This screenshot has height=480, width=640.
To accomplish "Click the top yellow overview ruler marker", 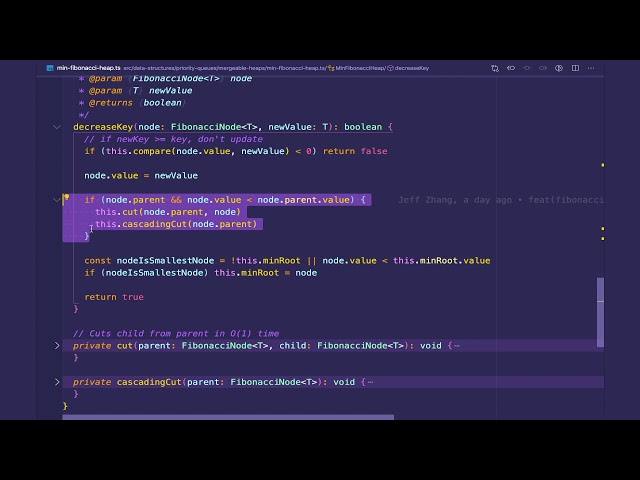I will click(x=602, y=165).
